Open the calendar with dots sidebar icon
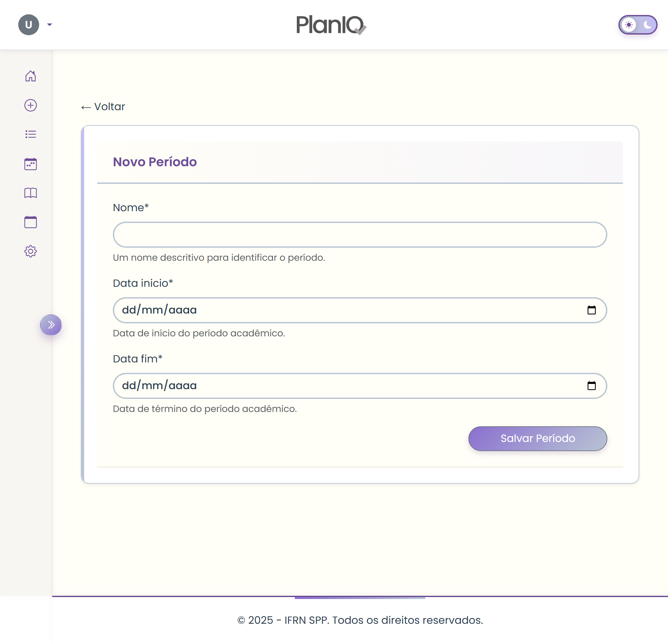 coord(30,164)
